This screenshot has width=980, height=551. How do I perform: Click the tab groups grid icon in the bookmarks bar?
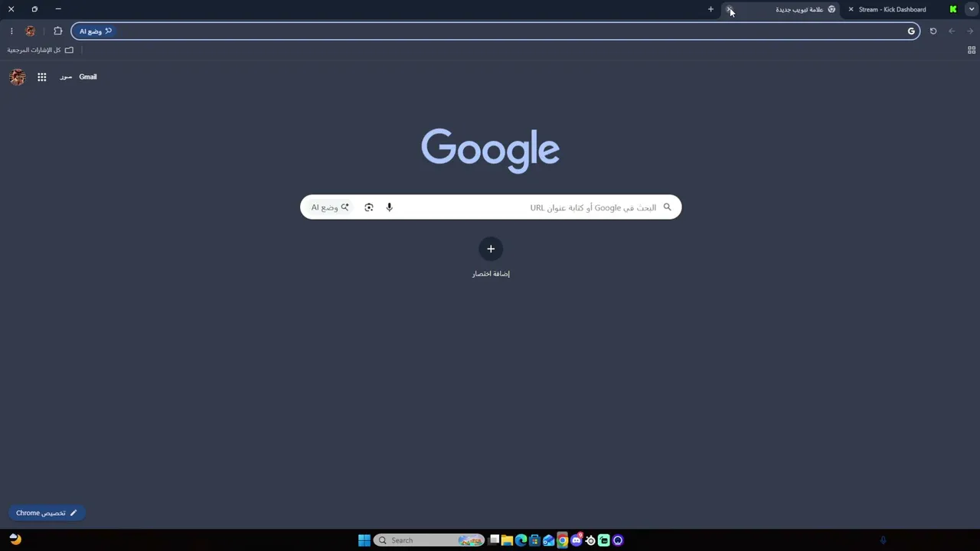pos(972,51)
